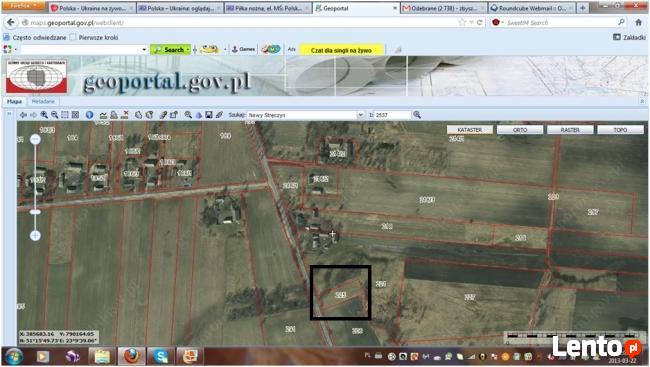The width and height of the screenshot is (650, 367).
Task: Switch to KATASTER map layer
Action: (x=470, y=130)
